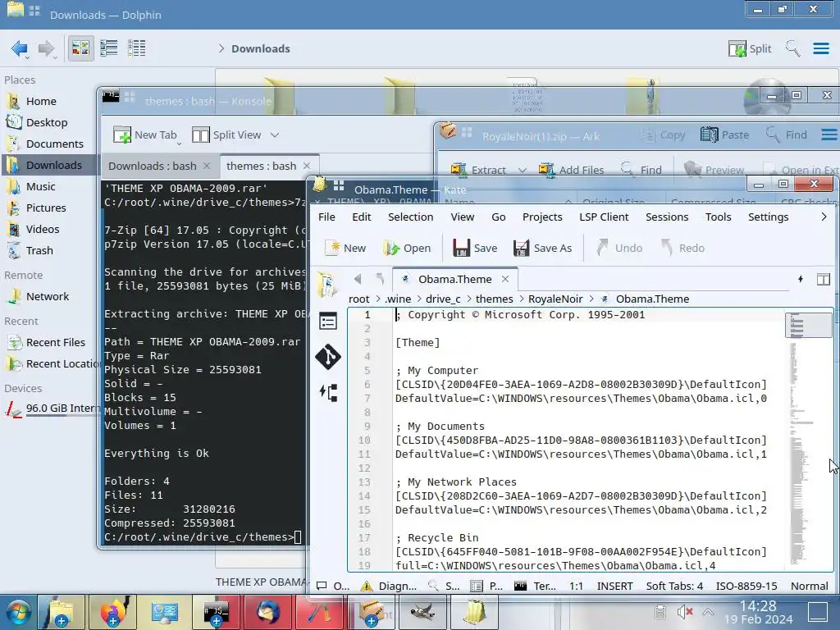Switch to 'Downloads : bash' Konsole tab
The width and height of the screenshot is (840, 630).
(x=160, y=166)
